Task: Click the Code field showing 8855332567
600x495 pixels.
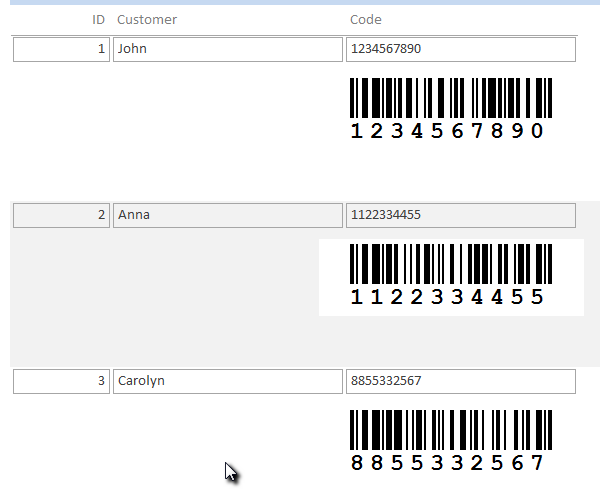Action: point(461,381)
